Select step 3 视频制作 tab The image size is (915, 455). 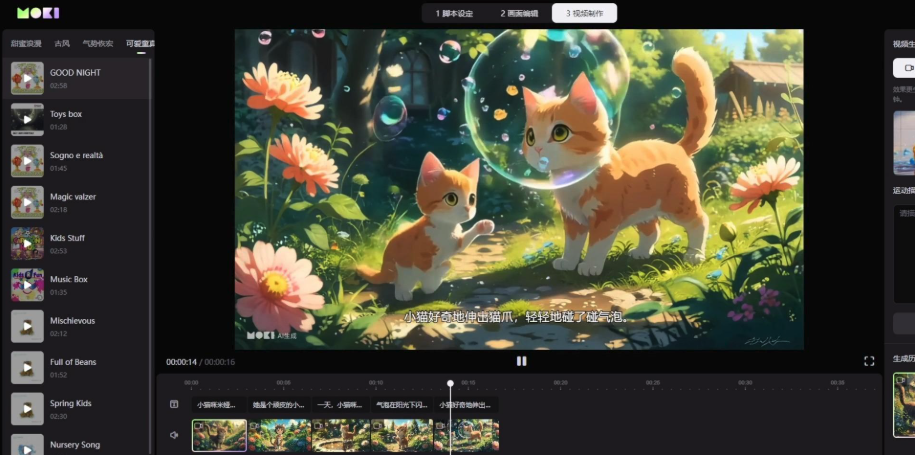[585, 13]
